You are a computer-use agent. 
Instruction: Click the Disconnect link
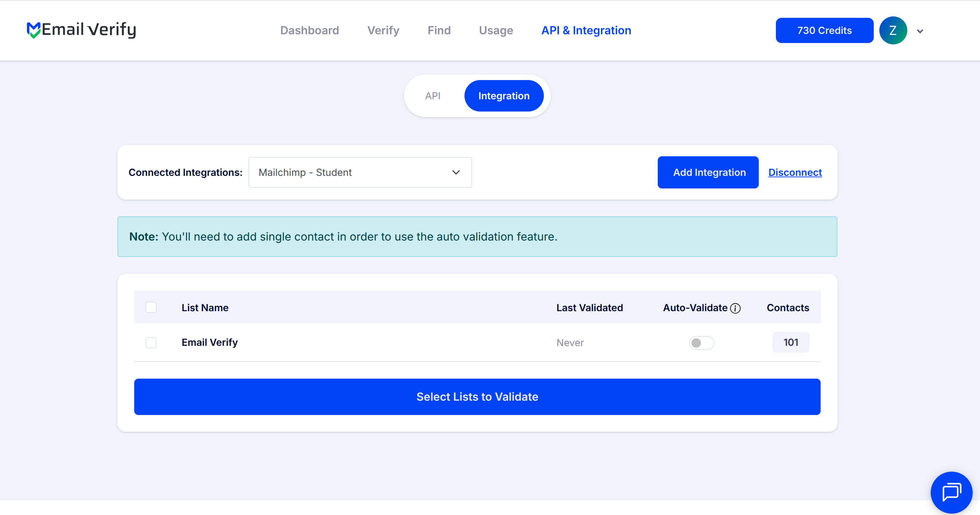[x=795, y=172]
